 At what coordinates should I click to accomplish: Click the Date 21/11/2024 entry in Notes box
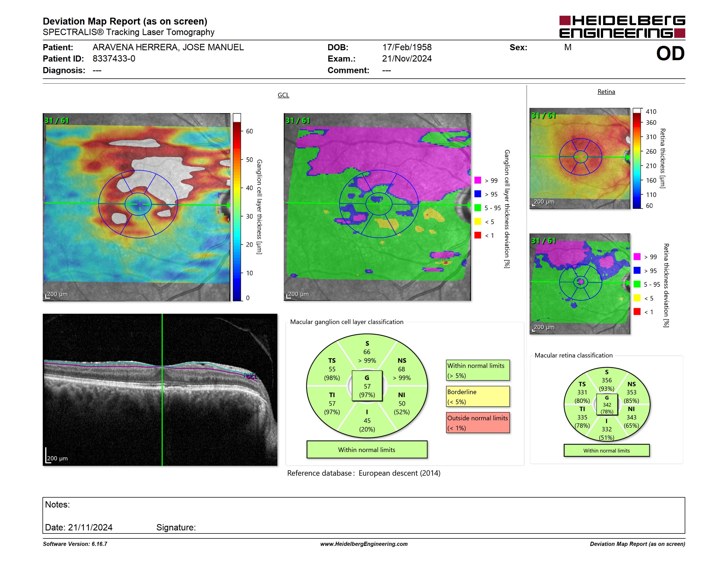(x=79, y=527)
